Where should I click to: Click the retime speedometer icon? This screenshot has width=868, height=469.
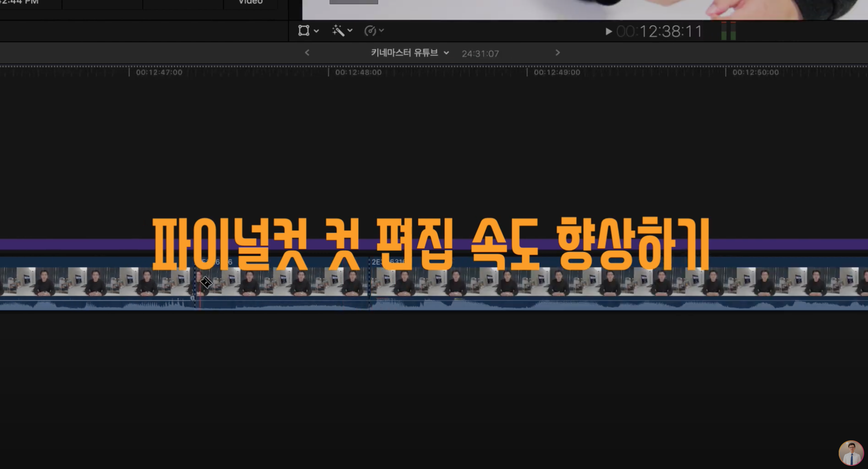370,31
